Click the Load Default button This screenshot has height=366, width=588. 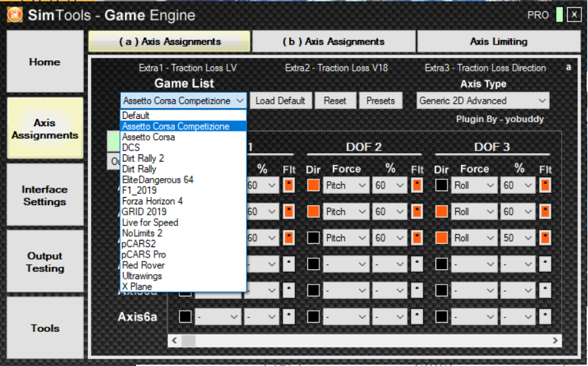click(x=281, y=101)
